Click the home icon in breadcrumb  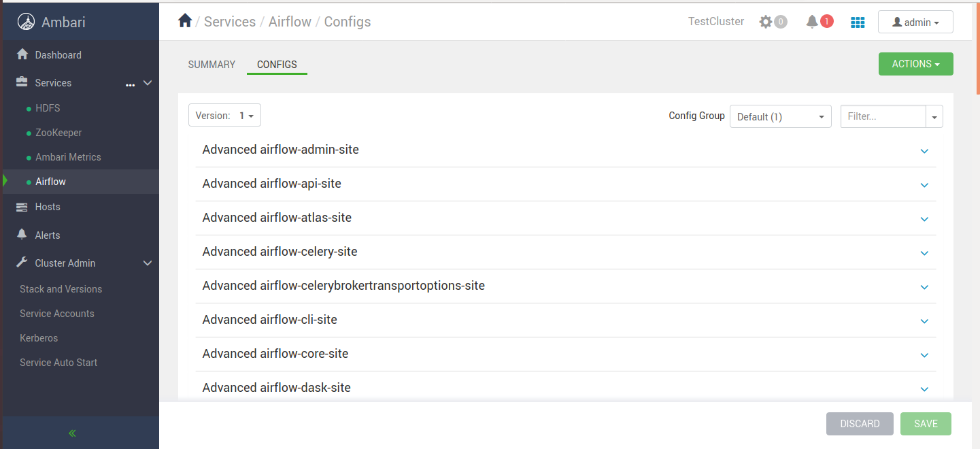pos(185,21)
